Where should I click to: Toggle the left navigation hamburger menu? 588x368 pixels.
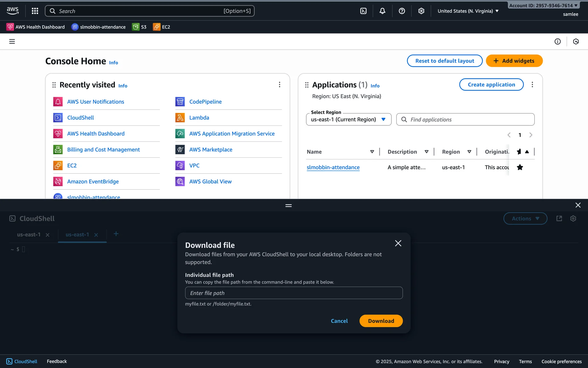(x=12, y=41)
